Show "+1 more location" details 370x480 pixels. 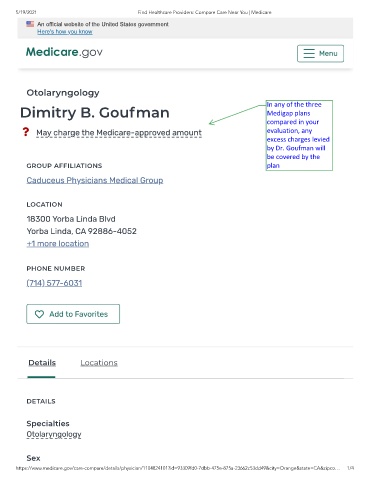tap(58, 244)
